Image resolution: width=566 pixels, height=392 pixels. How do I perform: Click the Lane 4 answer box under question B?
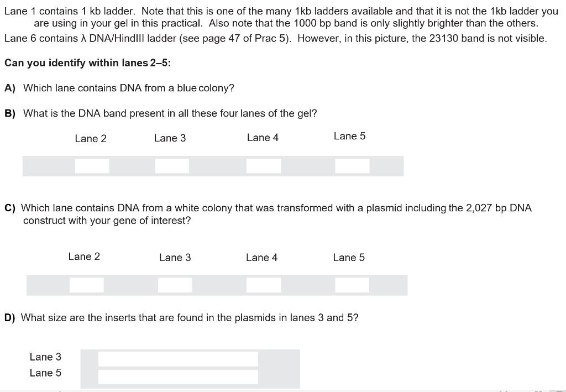264,165
